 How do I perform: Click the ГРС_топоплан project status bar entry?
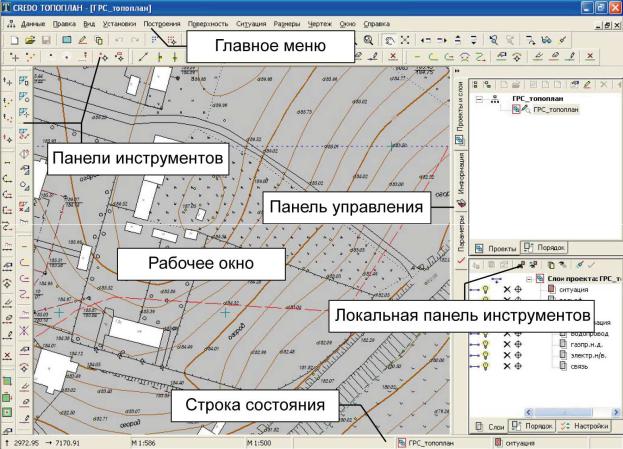[x=443, y=443]
